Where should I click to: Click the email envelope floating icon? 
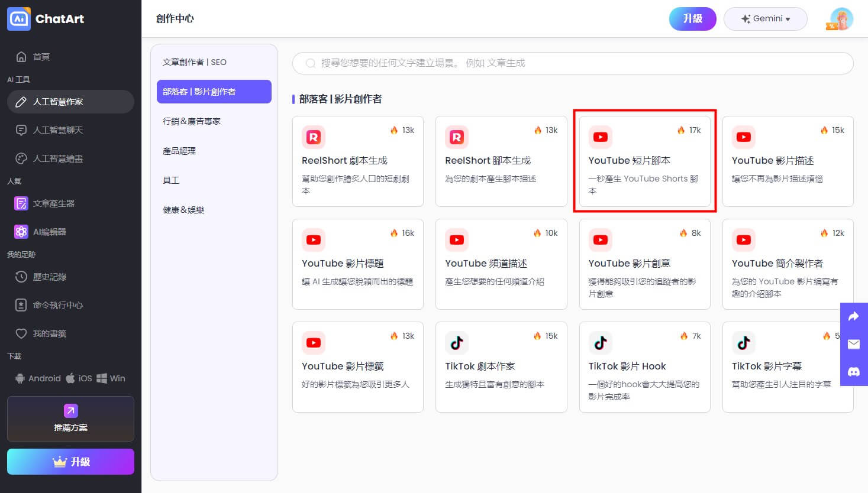pyautogui.click(x=854, y=344)
